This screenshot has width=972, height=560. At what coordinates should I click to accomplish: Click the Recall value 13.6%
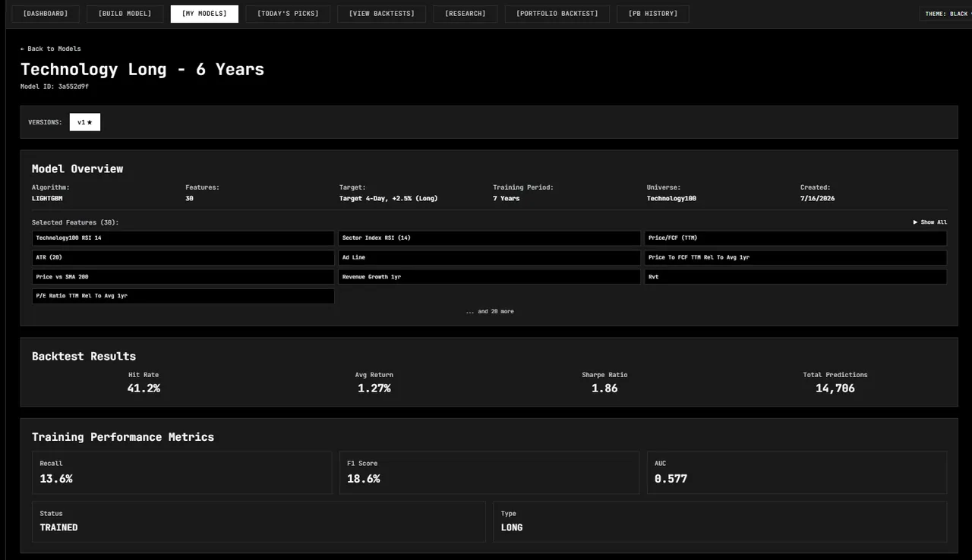[56, 479]
